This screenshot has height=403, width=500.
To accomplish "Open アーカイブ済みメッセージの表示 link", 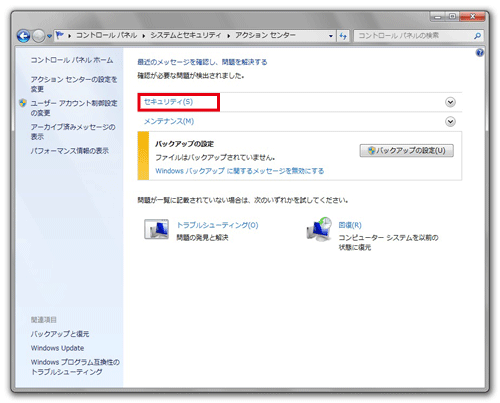I will click(73, 132).
